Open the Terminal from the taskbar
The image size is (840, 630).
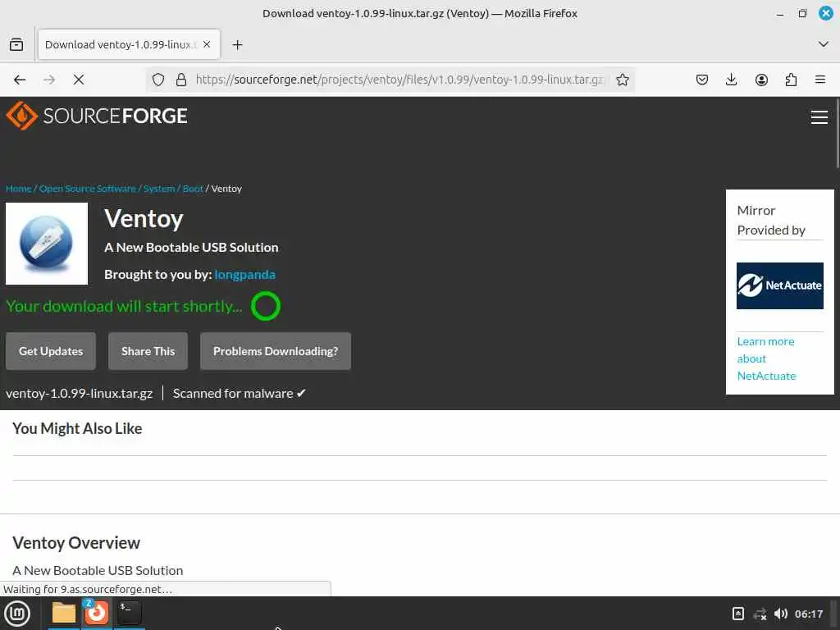point(129,613)
